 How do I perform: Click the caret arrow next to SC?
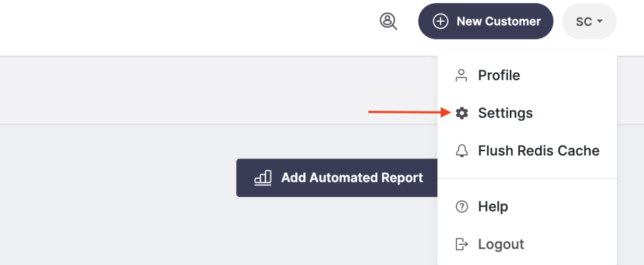coord(599,22)
